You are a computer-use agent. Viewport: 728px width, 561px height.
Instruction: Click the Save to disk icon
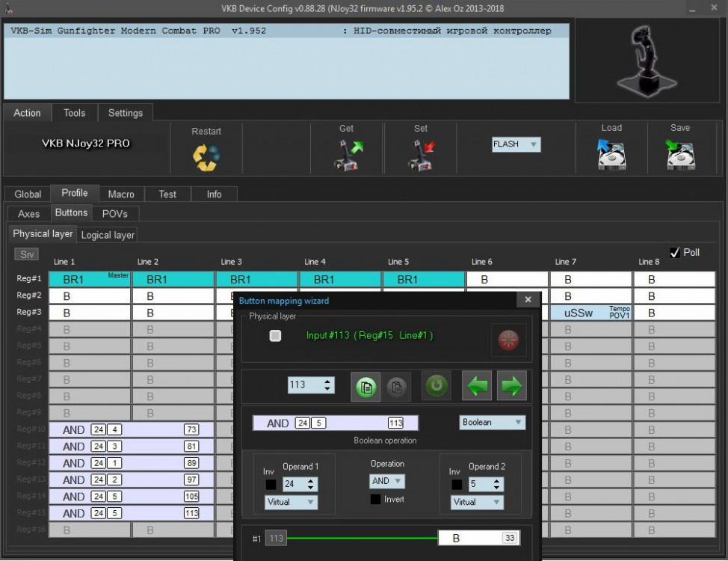(679, 155)
